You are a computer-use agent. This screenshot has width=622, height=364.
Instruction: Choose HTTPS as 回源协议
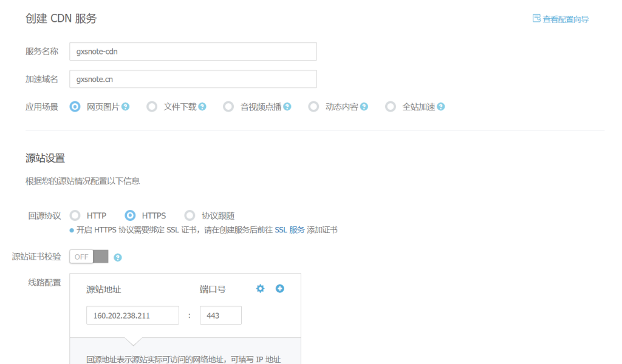click(130, 215)
